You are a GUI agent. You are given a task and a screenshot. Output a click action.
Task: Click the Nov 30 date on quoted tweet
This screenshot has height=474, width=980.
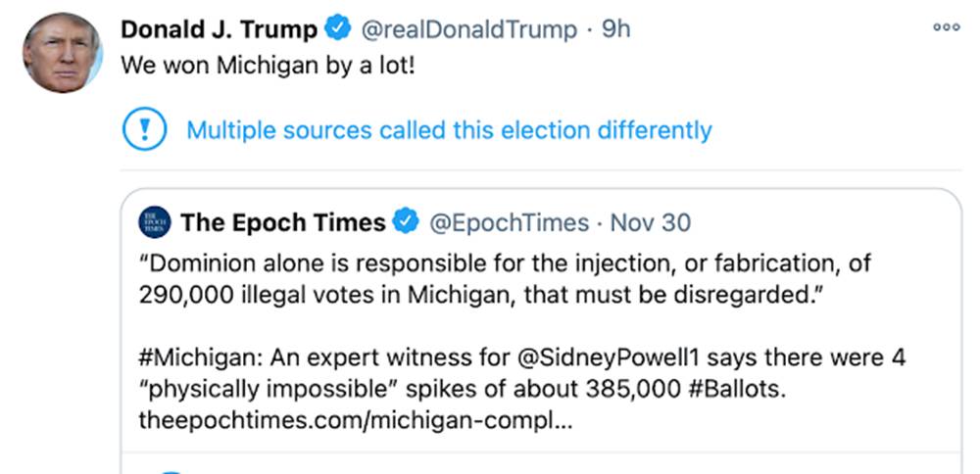(650, 223)
